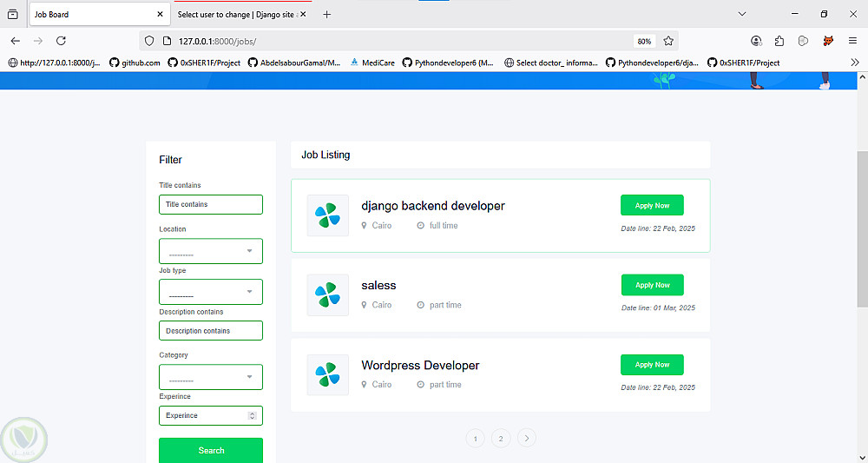
Task: Open the django backend developer job title
Action: tap(433, 206)
